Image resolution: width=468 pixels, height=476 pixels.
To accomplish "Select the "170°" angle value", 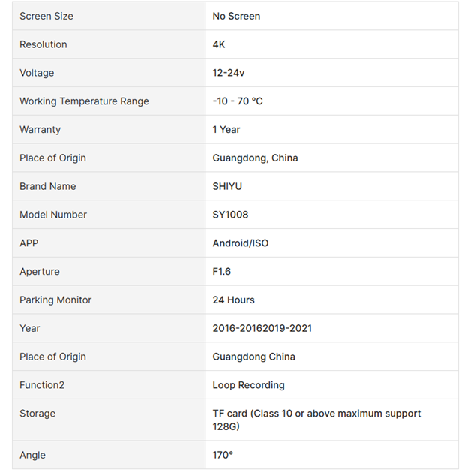I will coord(223,455).
